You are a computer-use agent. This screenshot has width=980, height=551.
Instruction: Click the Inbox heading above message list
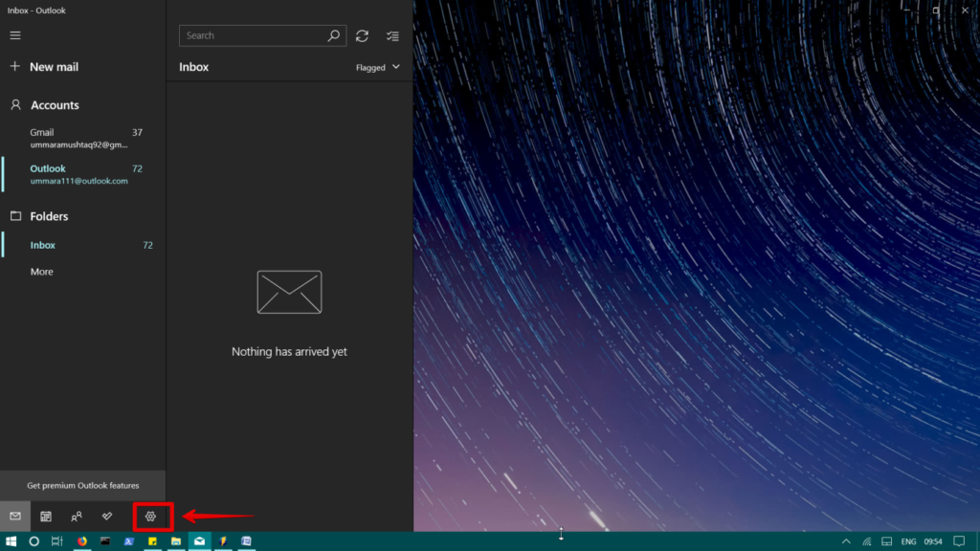click(193, 68)
